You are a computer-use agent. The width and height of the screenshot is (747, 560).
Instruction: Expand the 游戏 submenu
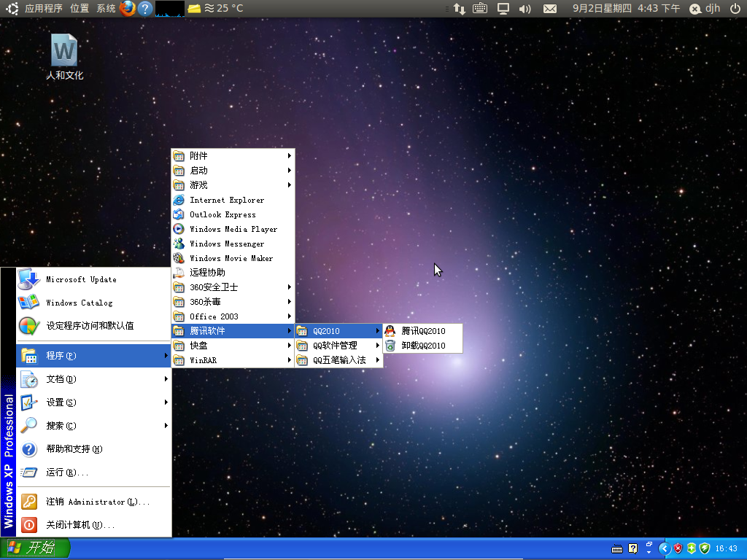(233, 185)
